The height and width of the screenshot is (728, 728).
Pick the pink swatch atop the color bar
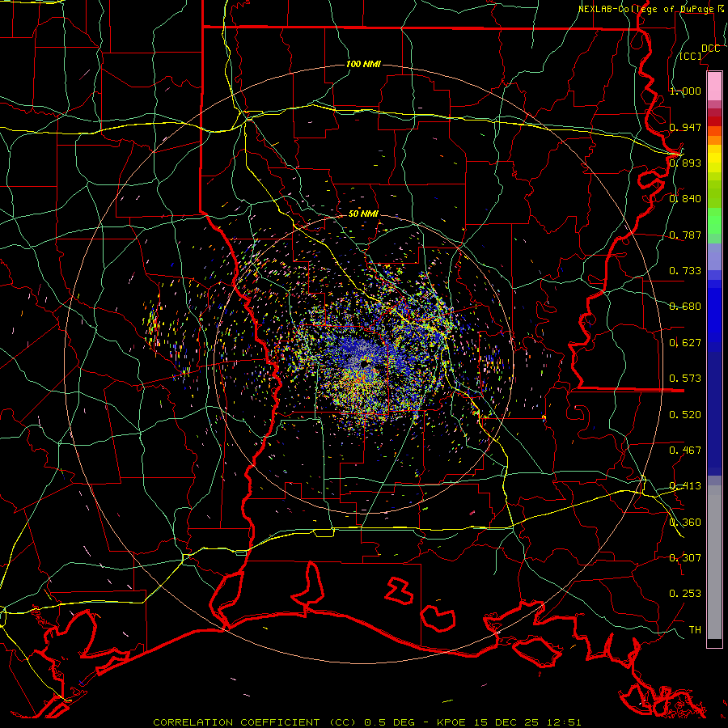[714, 86]
